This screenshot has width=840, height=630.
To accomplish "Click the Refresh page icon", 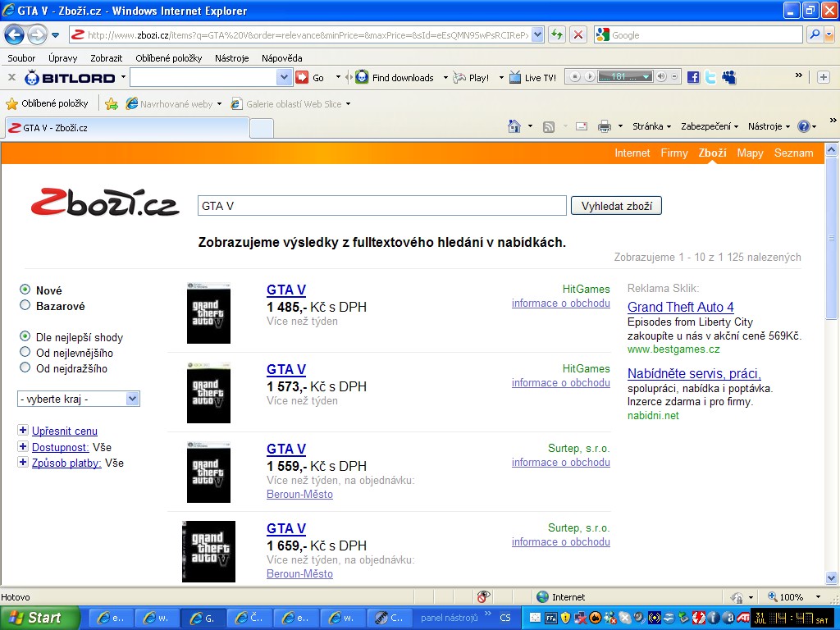I will coord(558,34).
